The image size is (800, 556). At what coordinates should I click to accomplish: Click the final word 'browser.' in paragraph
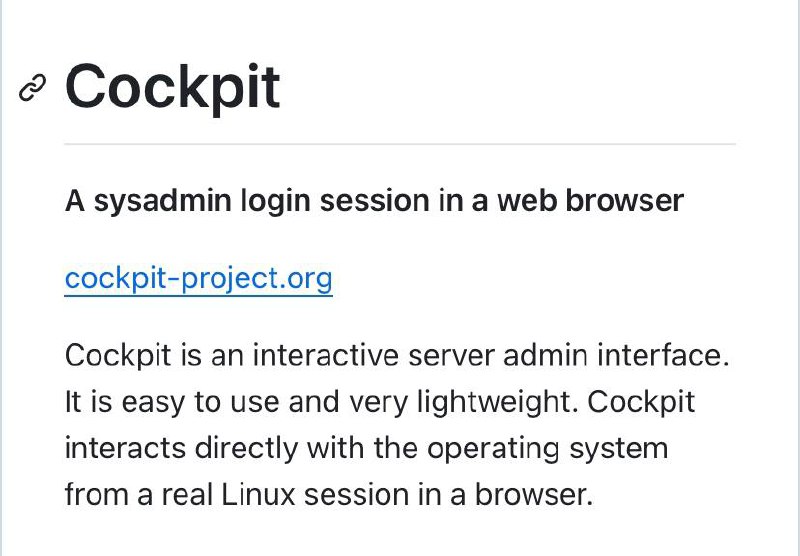click(x=534, y=495)
